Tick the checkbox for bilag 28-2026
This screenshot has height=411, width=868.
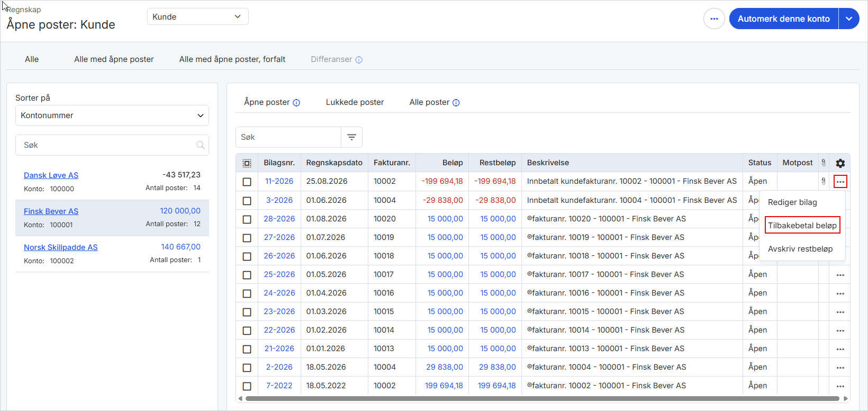[x=247, y=219]
